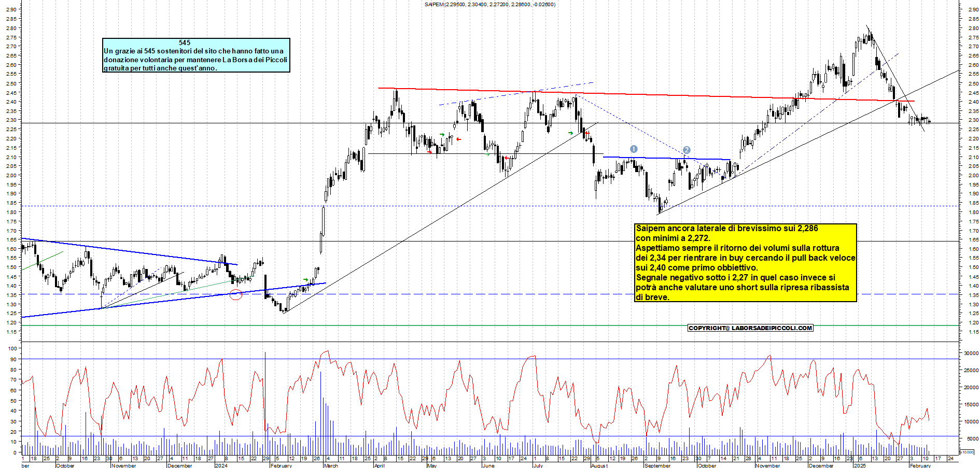Click the 2.90 price label on right axis
The width and height of the screenshot is (980, 468).
coord(973,9)
